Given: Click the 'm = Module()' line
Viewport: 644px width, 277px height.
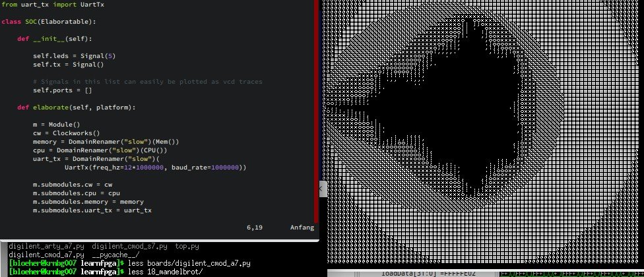Looking at the screenshot, I should pyautogui.click(x=56, y=125).
